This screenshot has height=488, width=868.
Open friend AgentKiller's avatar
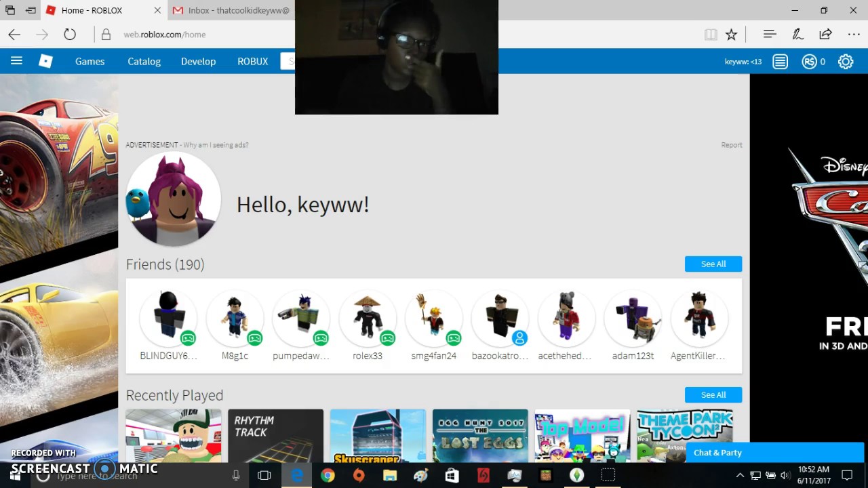pyautogui.click(x=699, y=318)
